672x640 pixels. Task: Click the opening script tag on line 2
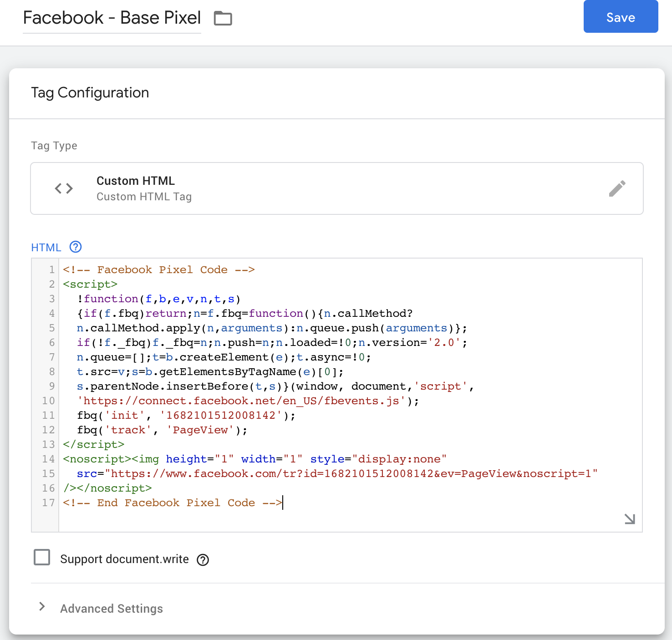click(x=90, y=284)
